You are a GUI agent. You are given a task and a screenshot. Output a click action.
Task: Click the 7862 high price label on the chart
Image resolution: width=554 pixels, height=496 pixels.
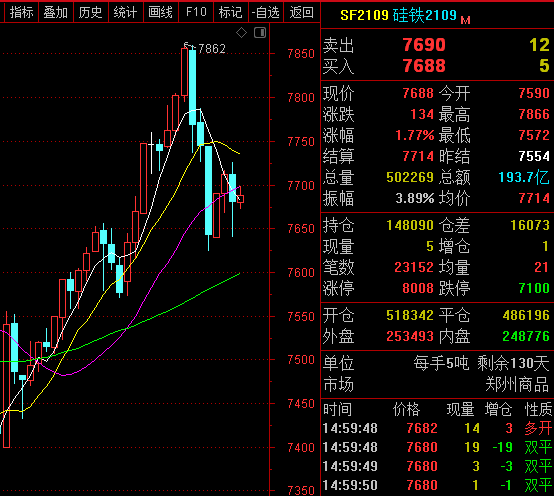coord(212,49)
